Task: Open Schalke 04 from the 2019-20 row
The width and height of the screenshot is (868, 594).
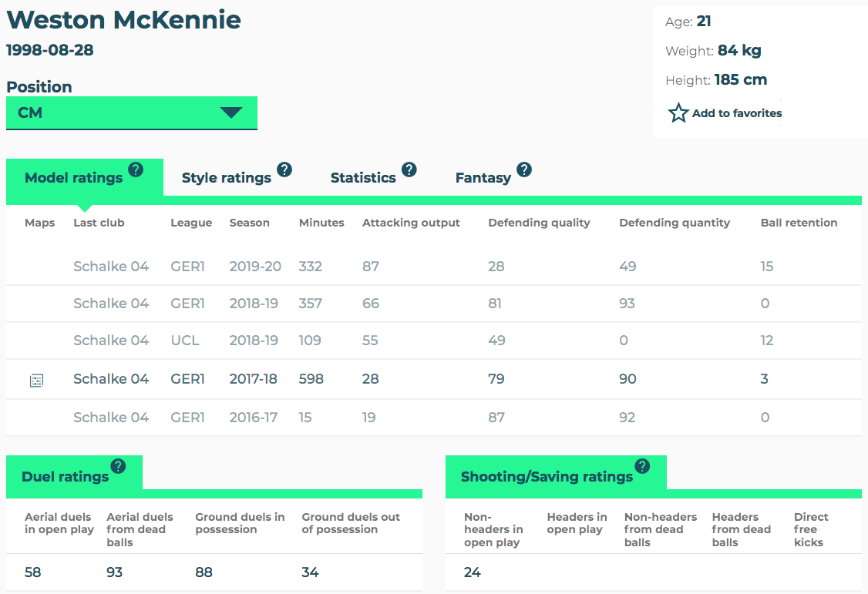Action: (111, 266)
